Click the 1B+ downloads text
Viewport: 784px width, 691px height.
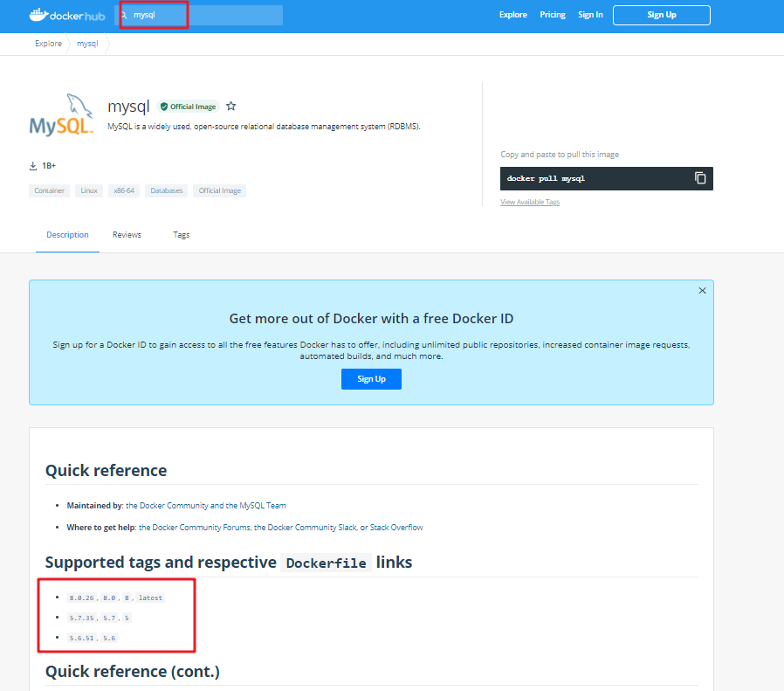pyautogui.click(x=49, y=166)
